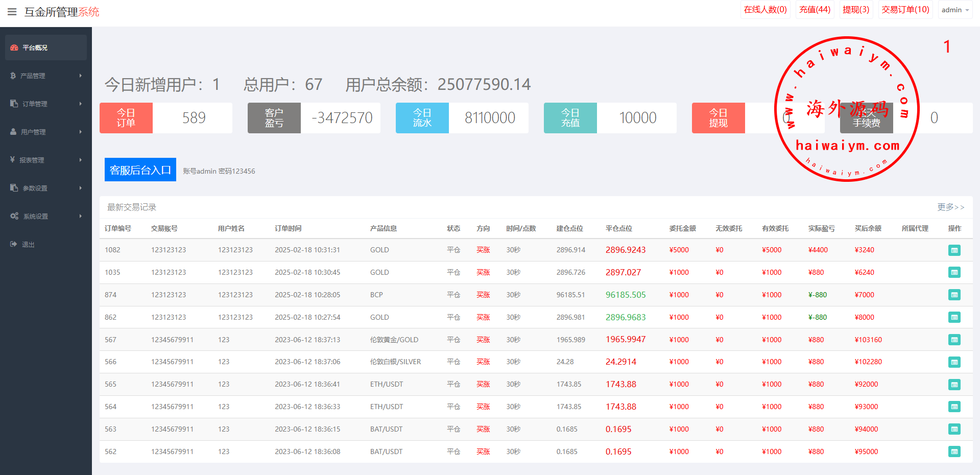Open the admin account dropdown

click(955, 10)
